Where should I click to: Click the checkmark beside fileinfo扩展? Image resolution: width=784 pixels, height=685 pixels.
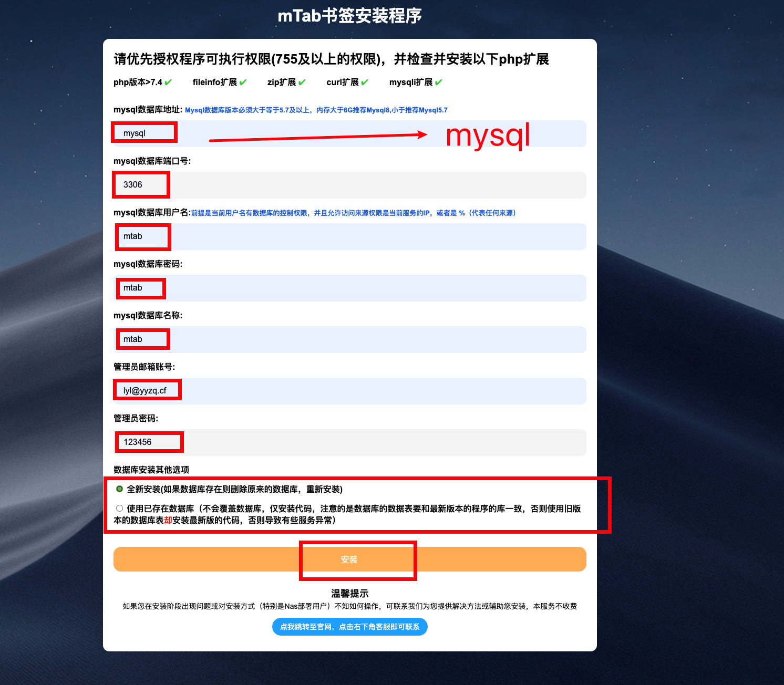pos(243,82)
